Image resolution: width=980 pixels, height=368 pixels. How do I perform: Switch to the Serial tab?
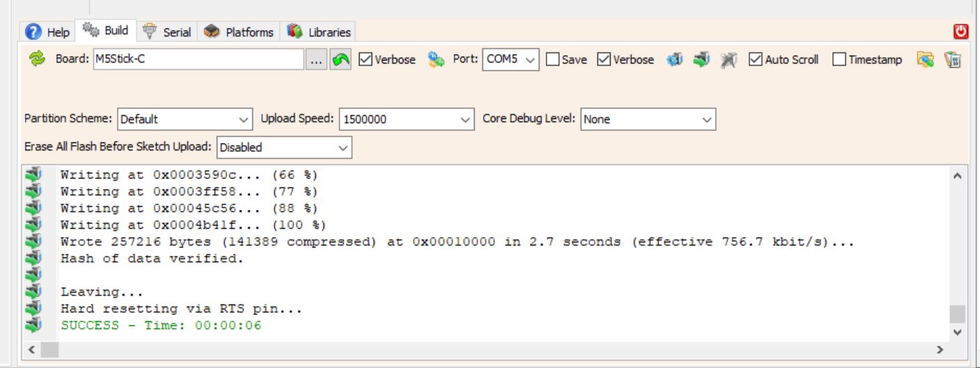click(167, 32)
